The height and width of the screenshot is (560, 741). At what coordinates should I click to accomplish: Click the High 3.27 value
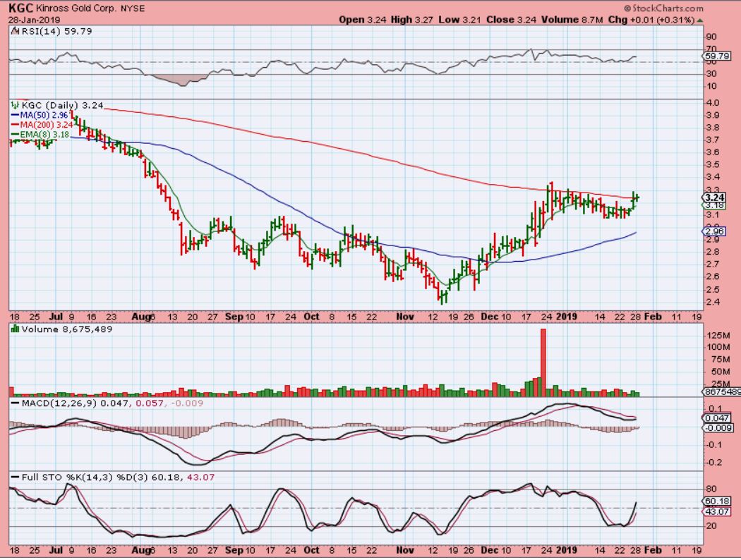[411, 20]
